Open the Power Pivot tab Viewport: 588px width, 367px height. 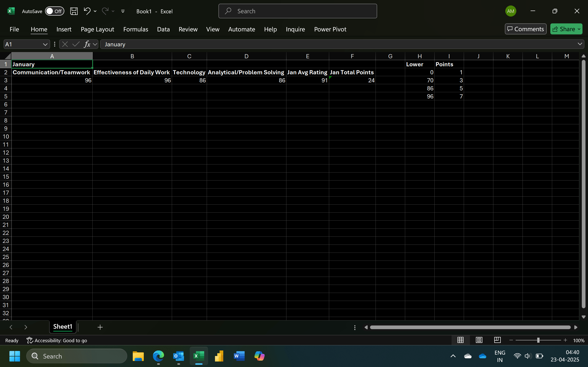coord(330,29)
